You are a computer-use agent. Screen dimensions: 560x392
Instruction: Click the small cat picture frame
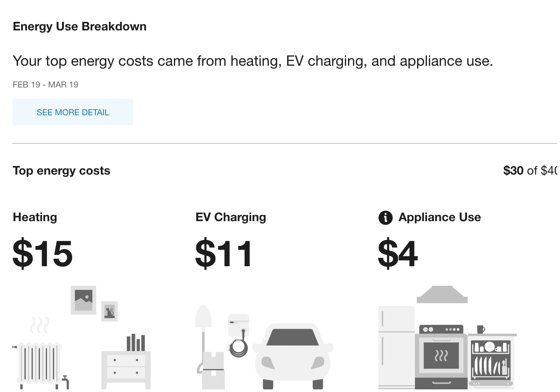(x=109, y=311)
